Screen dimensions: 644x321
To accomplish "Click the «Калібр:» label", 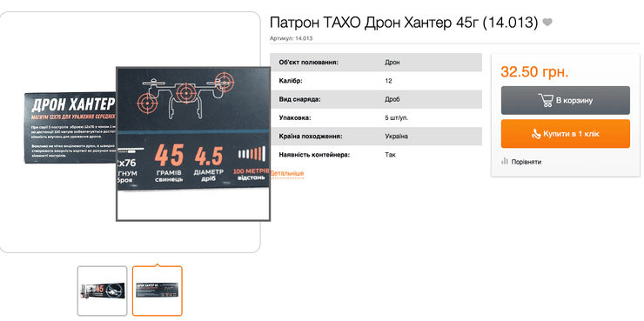I will pos(291,81).
